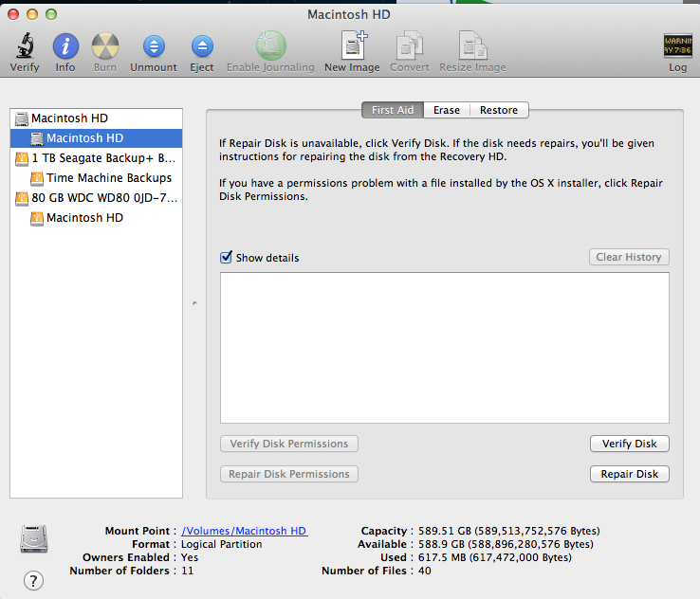Switch to the Erase tab
The image size is (700, 599).
tap(447, 110)
